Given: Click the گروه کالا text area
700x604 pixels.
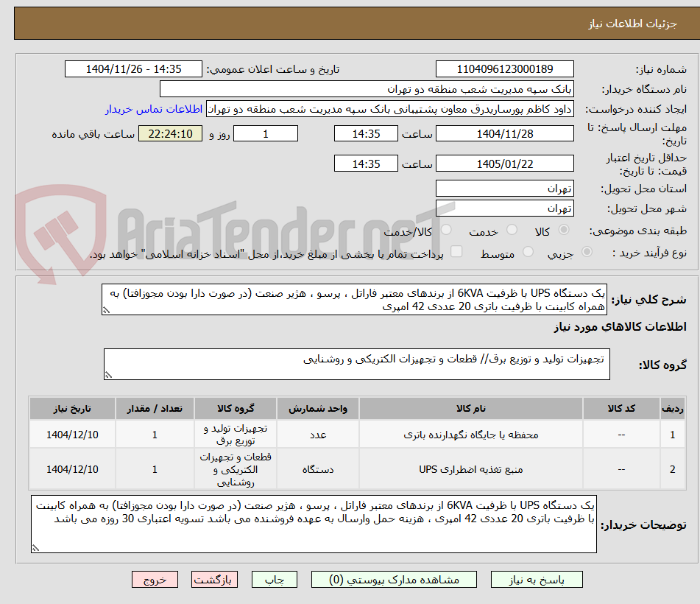Looking at the screenshot, I should tap(357, 365).
